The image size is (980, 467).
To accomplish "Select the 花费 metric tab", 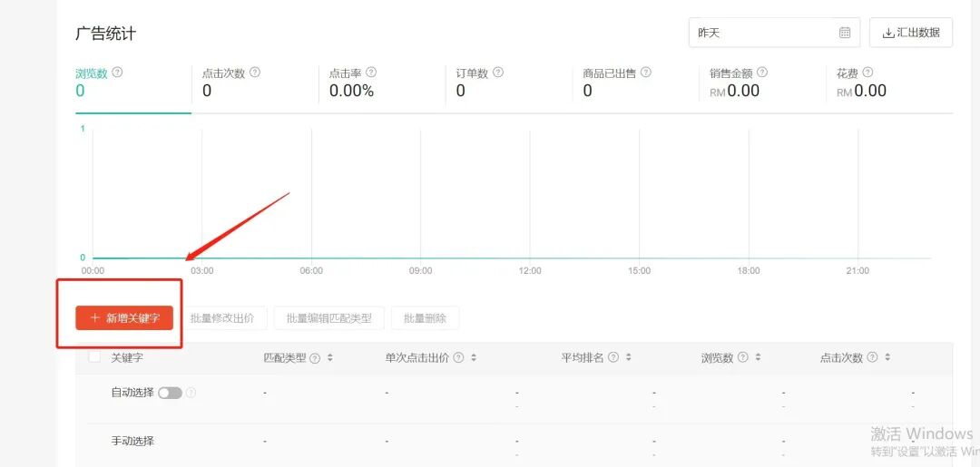I will (x=890, y=83).
